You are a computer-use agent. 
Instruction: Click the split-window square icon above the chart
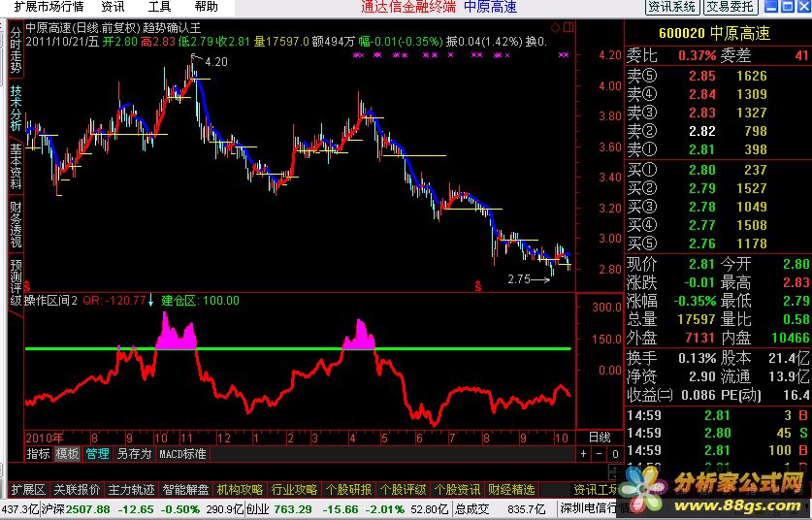568,27
